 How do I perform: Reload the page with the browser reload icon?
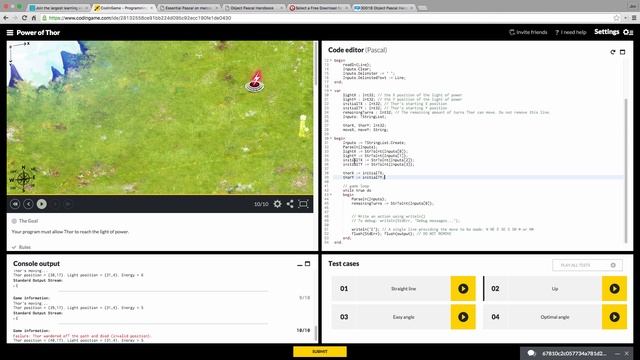coord(24,18)
